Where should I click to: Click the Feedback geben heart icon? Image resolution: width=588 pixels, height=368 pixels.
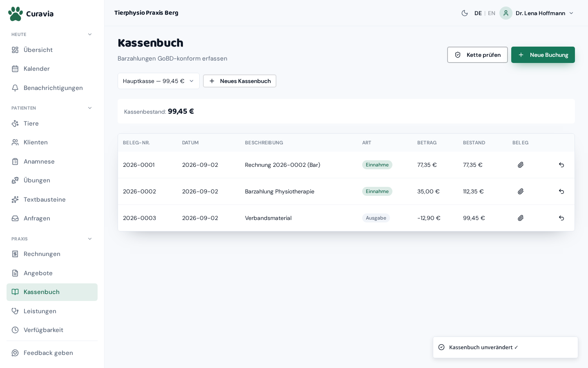(x=15, y=353)
